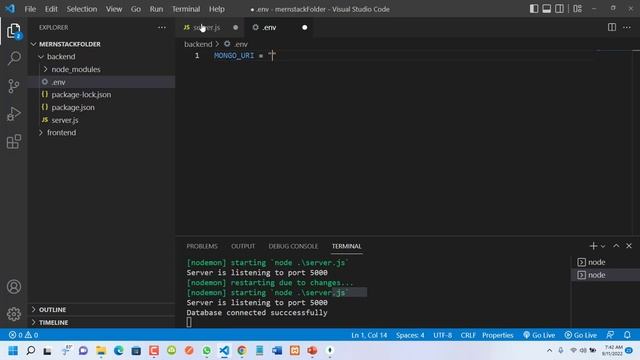Open Microsoft Edge from taskbar
The width and height of the screenshot is (640, 360).
tap(119, 351)
